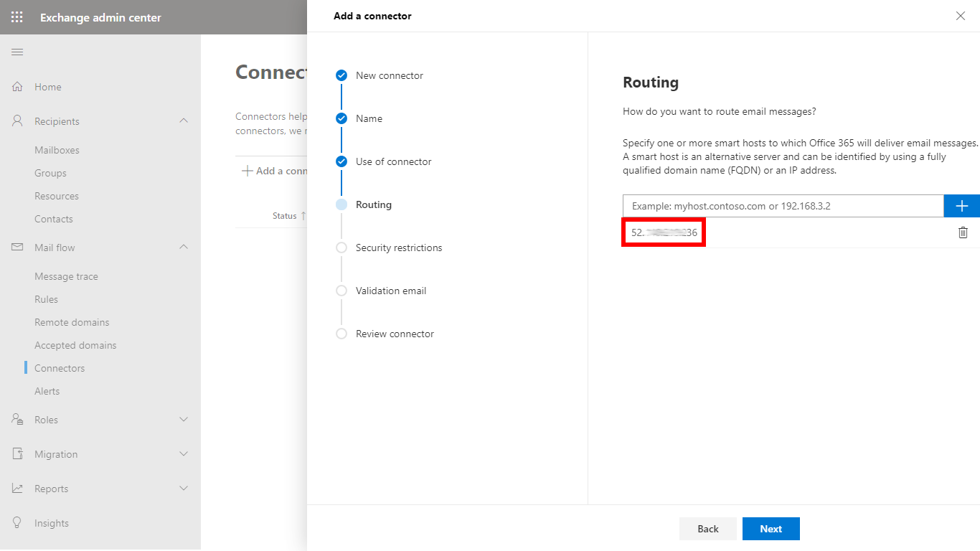Open Mailboxes under Recipients
Image resolution: width=980 pixels, height=551 pixels.
click(57, 150)
